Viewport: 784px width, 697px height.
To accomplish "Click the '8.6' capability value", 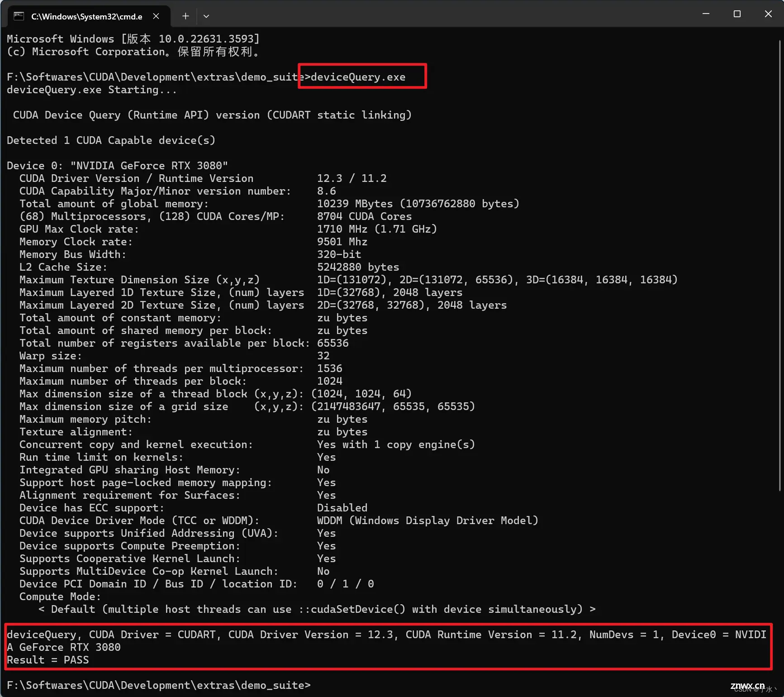I will pos(327,191).
